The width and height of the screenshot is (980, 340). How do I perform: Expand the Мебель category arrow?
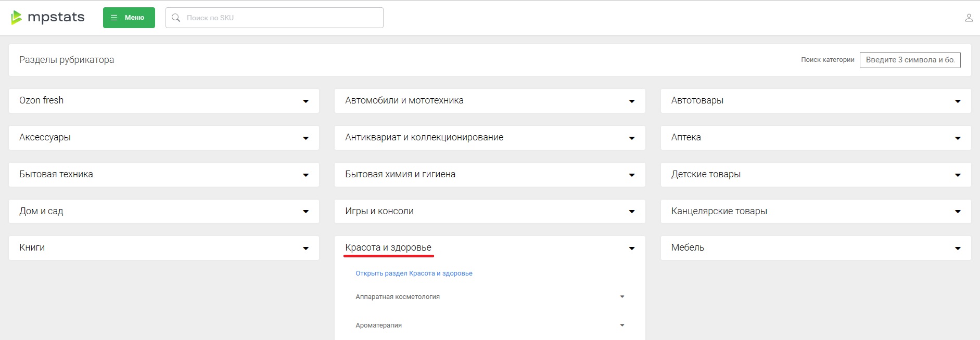tap(957, 249)
